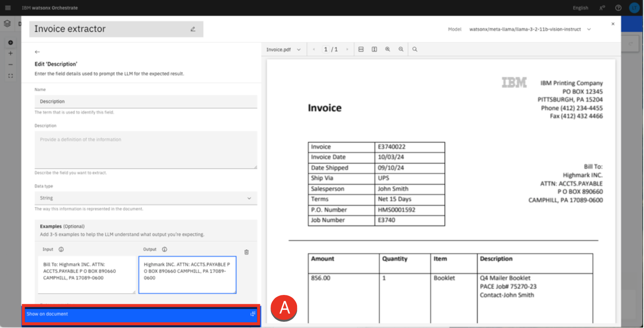Zoom in on the invoice document
The width and height of the screenshot is (644, 328).
[388, 49]
